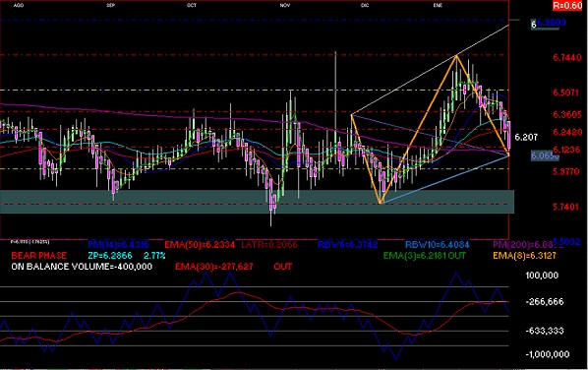Image resolution: width=588 pixels, height=370 pixels.
Task: Click the red R=0.60 label
Action: click(x=567, y=6)
